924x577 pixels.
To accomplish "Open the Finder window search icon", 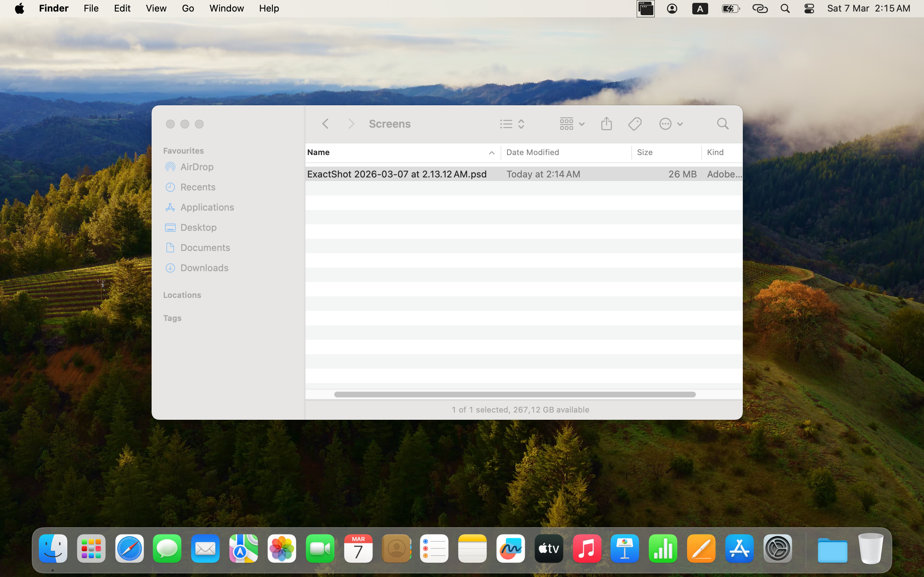I will (722, 124).
